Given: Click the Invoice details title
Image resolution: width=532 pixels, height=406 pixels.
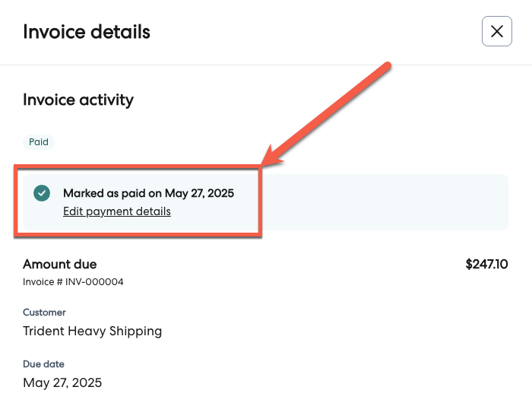Looking at the screenshot, I should 87,32.
